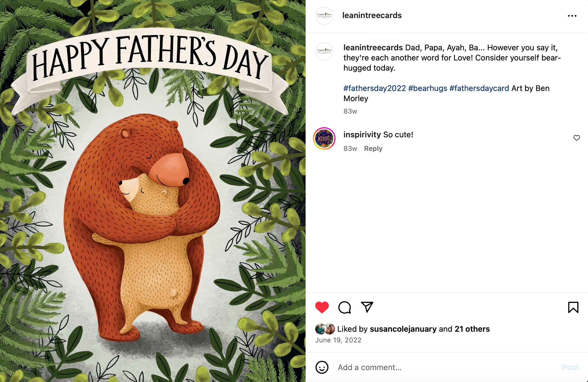Viewport: 588px width, 382px height.
Task: Click the leanintreecards avatar beside the caption
Action: [x=324, y=51]
